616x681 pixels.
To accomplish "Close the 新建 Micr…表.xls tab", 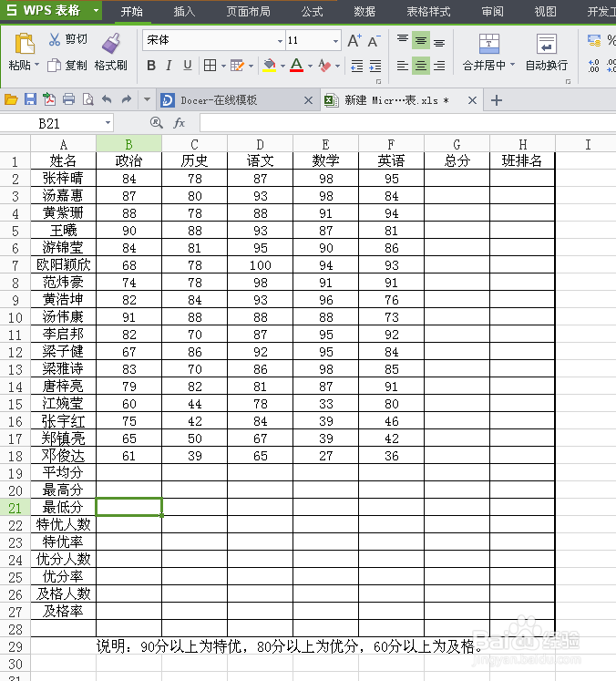I will click(472, 100).
